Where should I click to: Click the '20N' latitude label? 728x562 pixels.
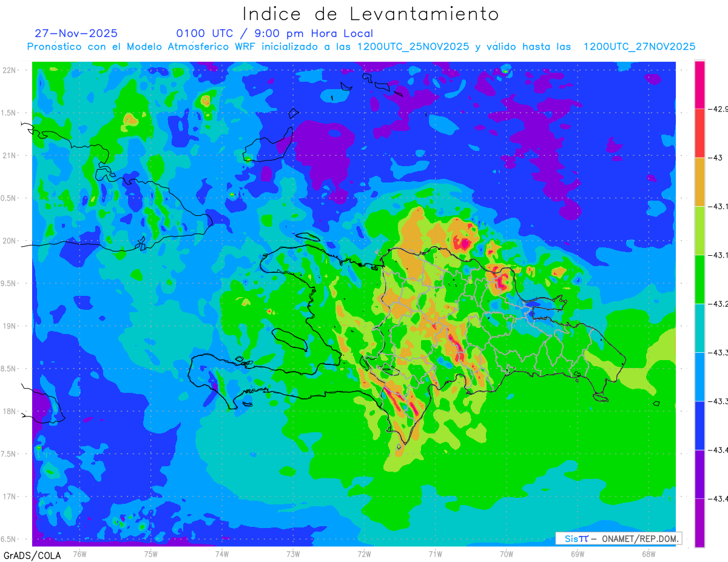(9, 241)
